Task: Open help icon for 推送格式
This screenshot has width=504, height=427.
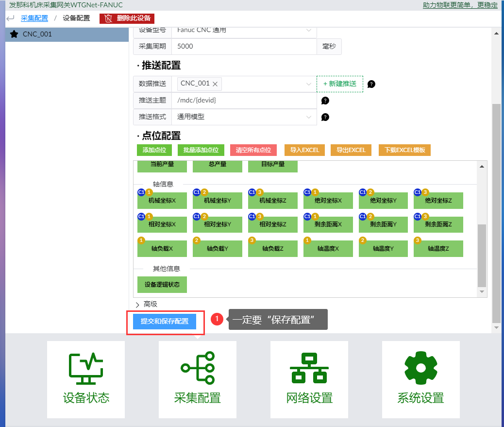Action: pyautogui.click(x=325, y=117)
